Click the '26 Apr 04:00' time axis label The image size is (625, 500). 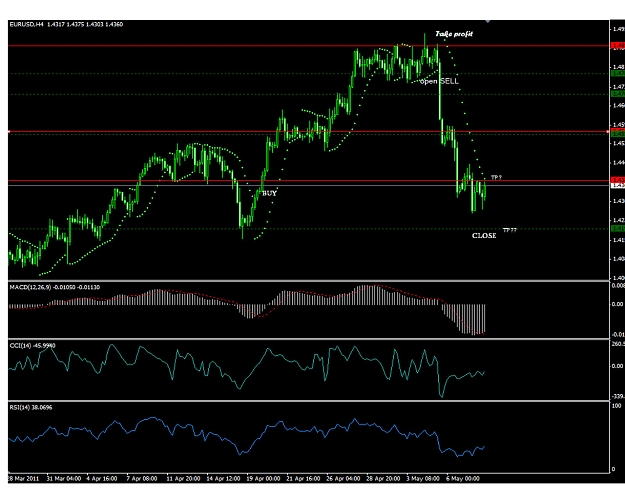click(x=343, y=478)
